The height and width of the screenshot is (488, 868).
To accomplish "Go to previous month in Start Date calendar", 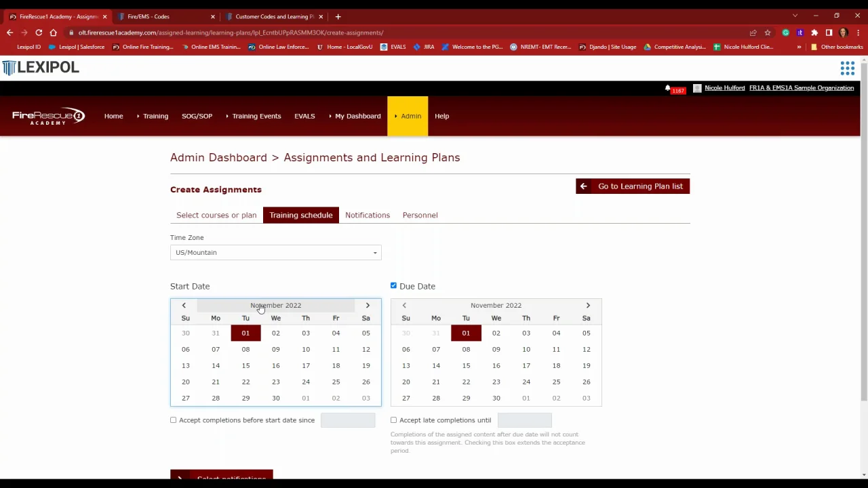I will click(x=183, y=306).
